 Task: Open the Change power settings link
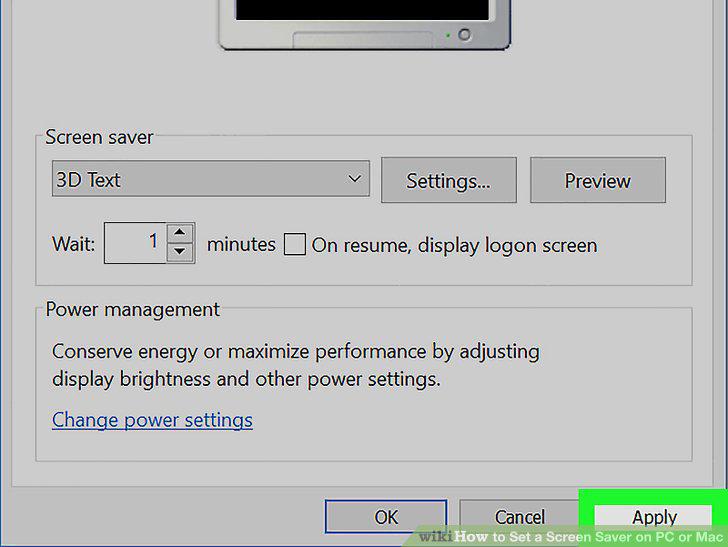pyautogui.click(x=152, y=420)
